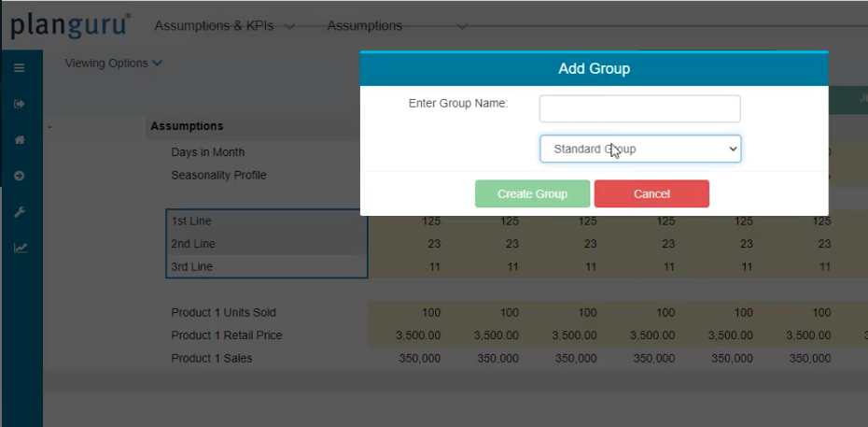Screen dimensions: 868x427
Task: Select Product 1 Units Sold row label
Action: (x=224, y=312)
